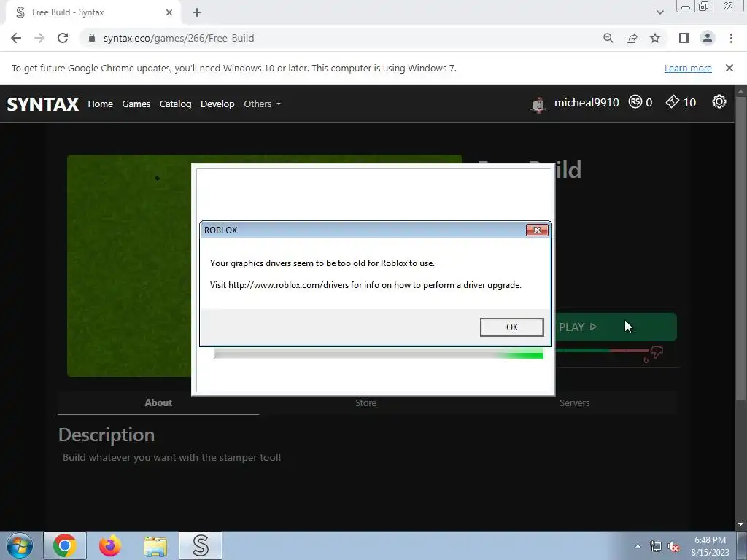The height and width of the screenshot is (560, 747).
Task: Click the like/dislike ratio bar
Action: 602,351
